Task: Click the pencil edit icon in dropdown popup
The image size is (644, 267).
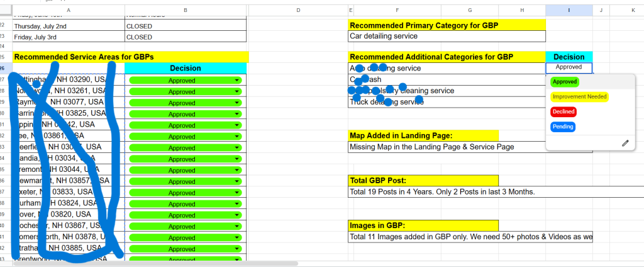Action: coord(625,143)
